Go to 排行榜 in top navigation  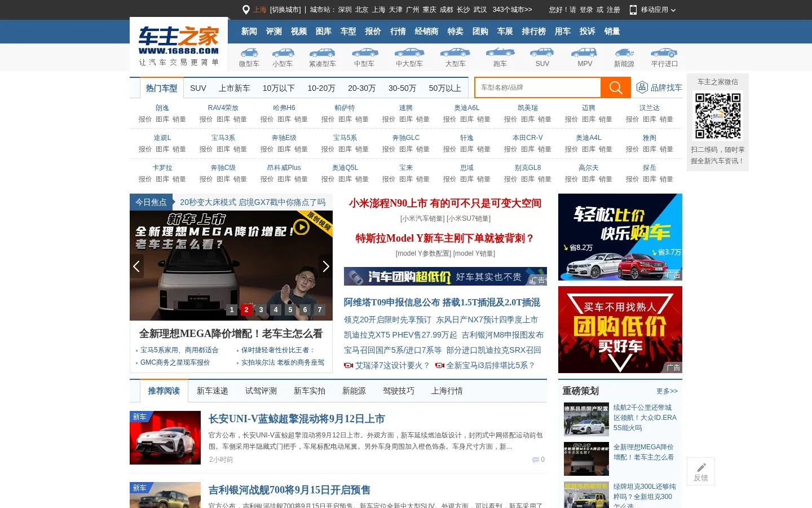click(x=534, y=32)
